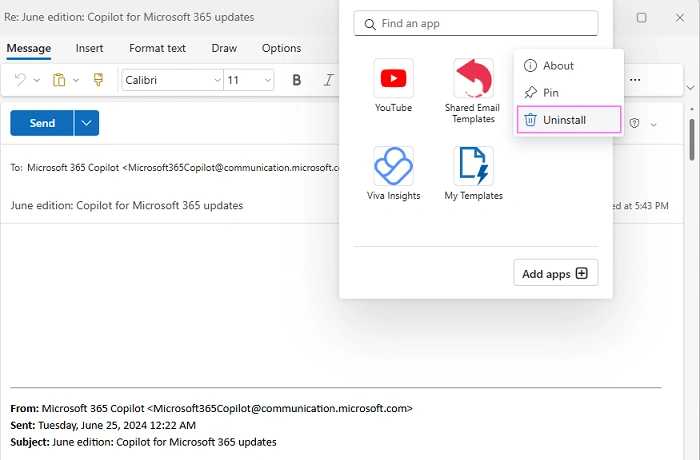Choose Uninstall in the context menu
The height and width of the screenshot is (460, 700).
coord(569,120)
